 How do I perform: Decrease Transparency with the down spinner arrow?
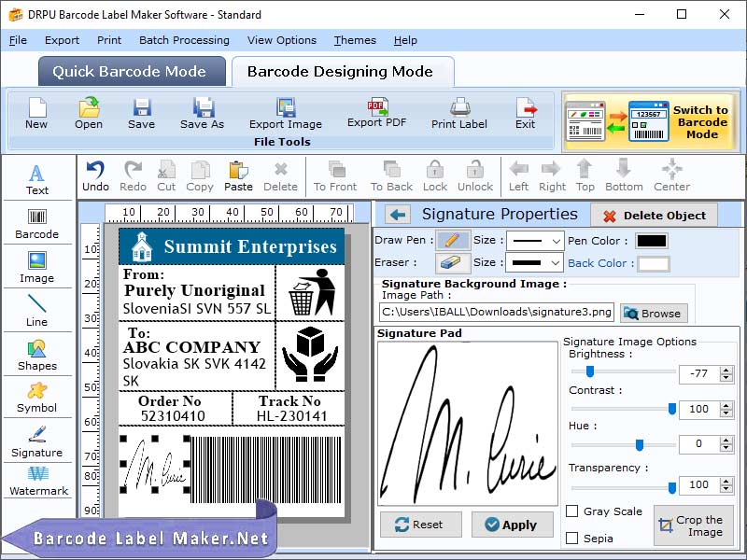tap(726, 488)
